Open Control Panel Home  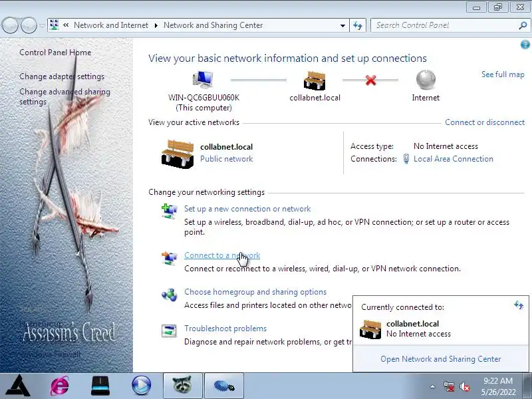[x=55, y=53]
